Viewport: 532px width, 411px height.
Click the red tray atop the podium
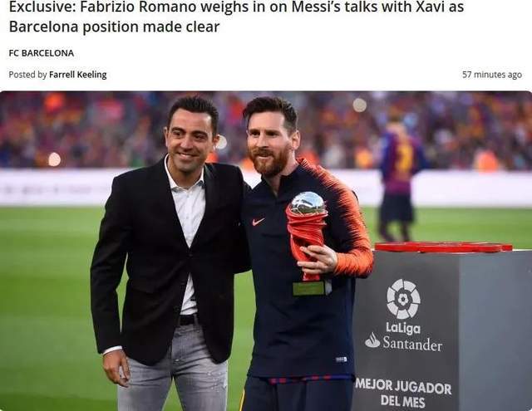(442, 247)
